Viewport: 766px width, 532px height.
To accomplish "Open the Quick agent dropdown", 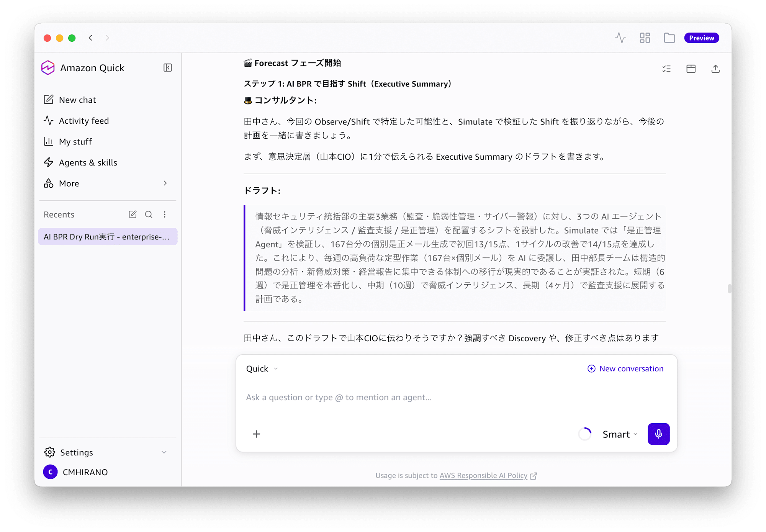I will click(x=262, y=369).
